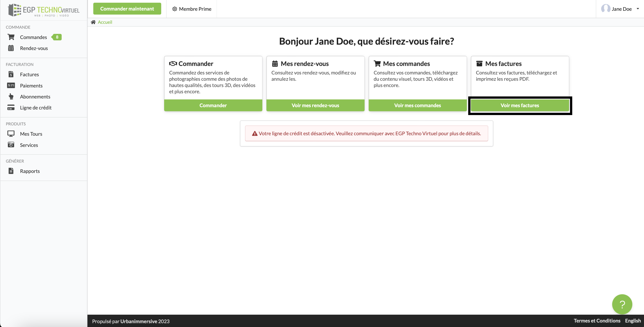
Task: Select the Paiements money icon
Action: pyautogui.click(x=11, y=85)
